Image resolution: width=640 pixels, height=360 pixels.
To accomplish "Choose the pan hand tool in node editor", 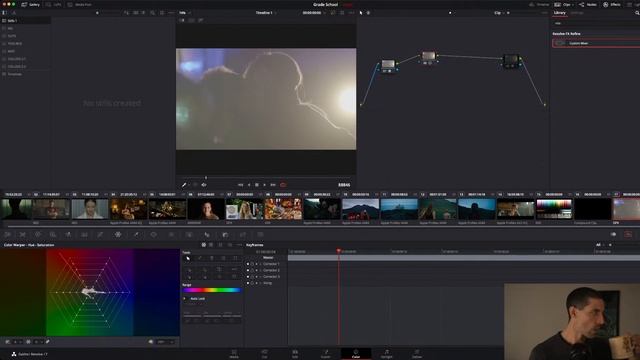I will click(x=368, y=13).
